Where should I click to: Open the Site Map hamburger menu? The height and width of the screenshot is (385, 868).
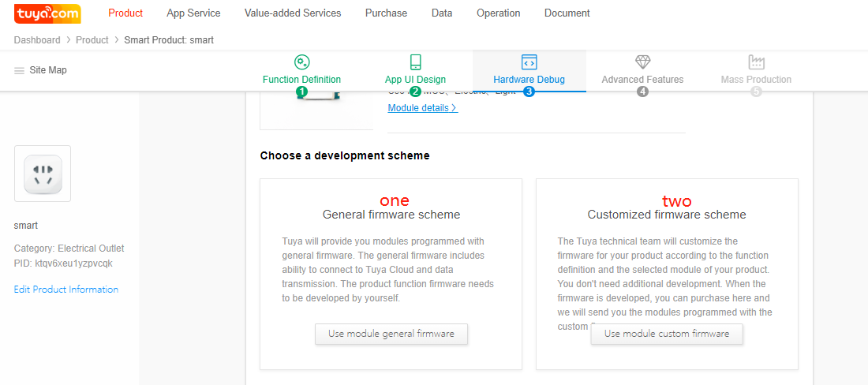click(20, 70)
